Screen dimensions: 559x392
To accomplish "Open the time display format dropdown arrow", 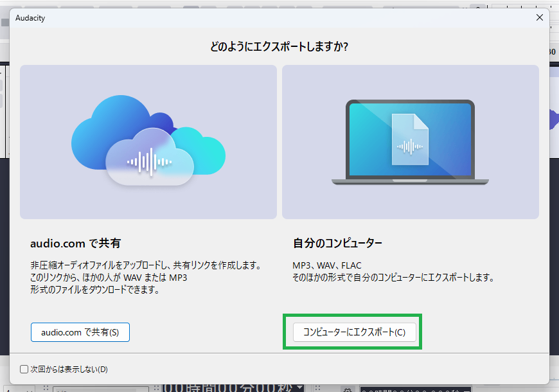I will point(300,388).
